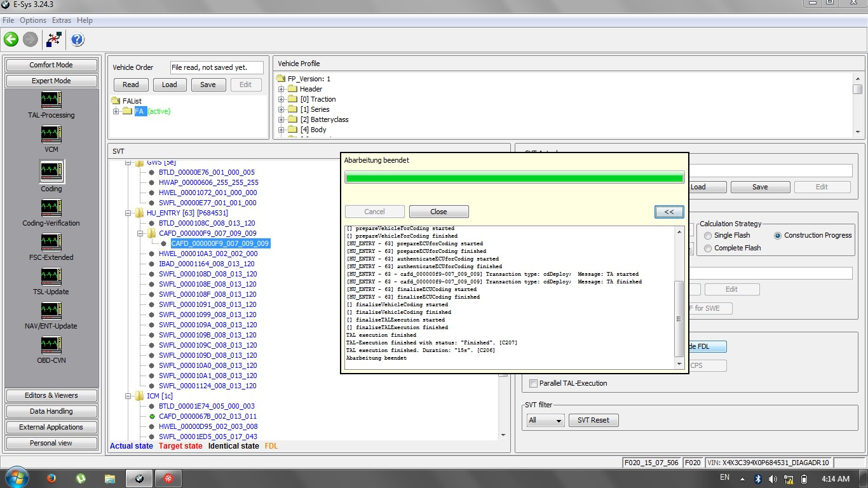Click the SVT Reset button
This screenshot has height=488, width=868.
(593, 420)
